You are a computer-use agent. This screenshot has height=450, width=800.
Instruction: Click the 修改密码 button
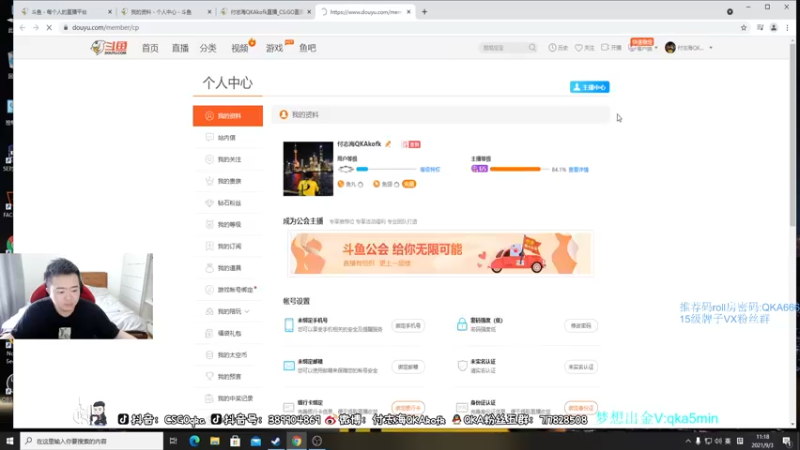581,326
